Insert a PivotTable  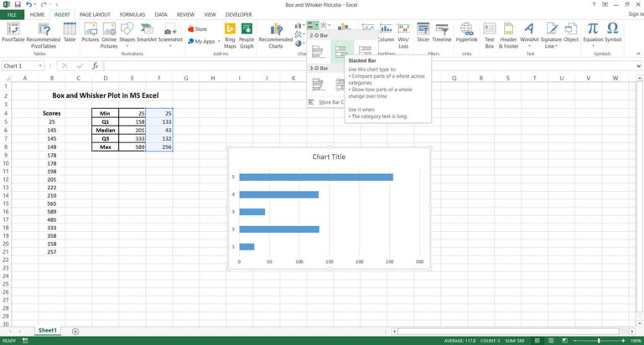[x=13, y=33]
